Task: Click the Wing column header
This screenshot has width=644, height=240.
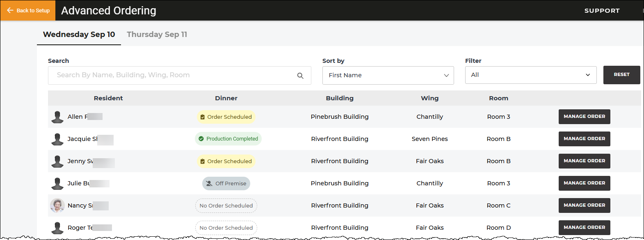Action: [429, 98]
